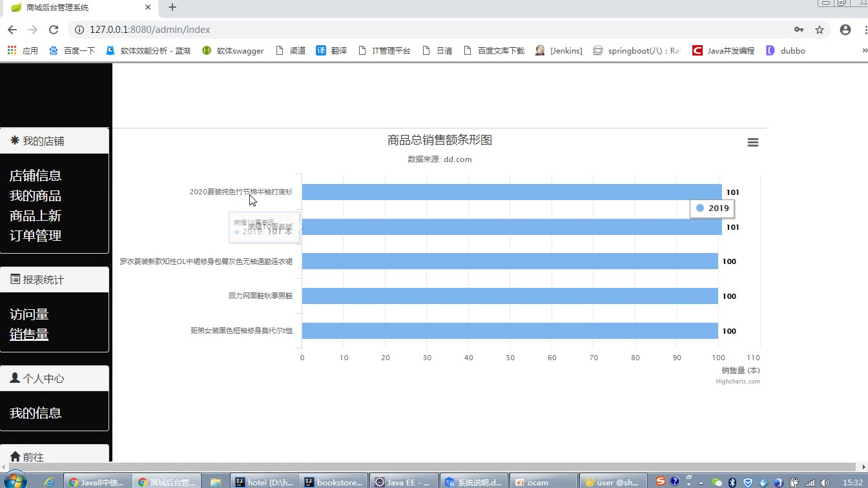
Task: Click the browser reload icon
Action: click(x=54, y=30)
